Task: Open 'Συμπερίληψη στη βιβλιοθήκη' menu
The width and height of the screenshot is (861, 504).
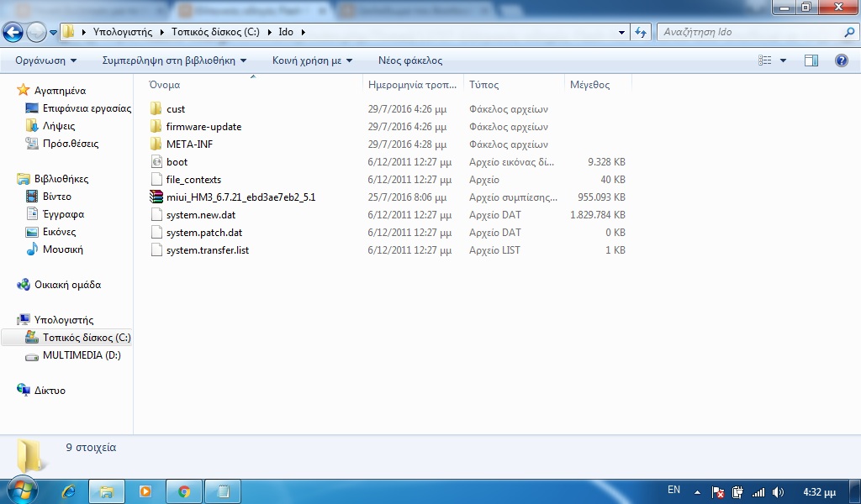Action: pyautogui.click(x=174, y=60)
